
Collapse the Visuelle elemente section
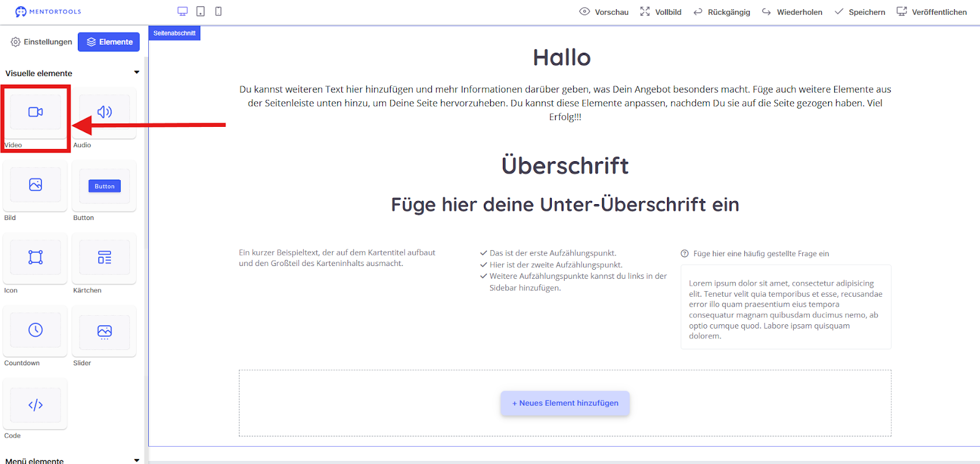137,72
